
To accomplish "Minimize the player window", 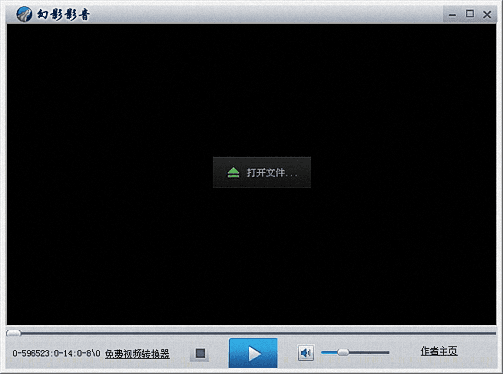I will 452,15.
